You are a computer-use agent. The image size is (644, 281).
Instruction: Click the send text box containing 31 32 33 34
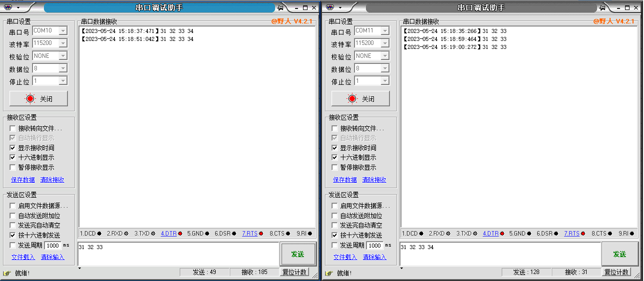click(x=499, y=254)
